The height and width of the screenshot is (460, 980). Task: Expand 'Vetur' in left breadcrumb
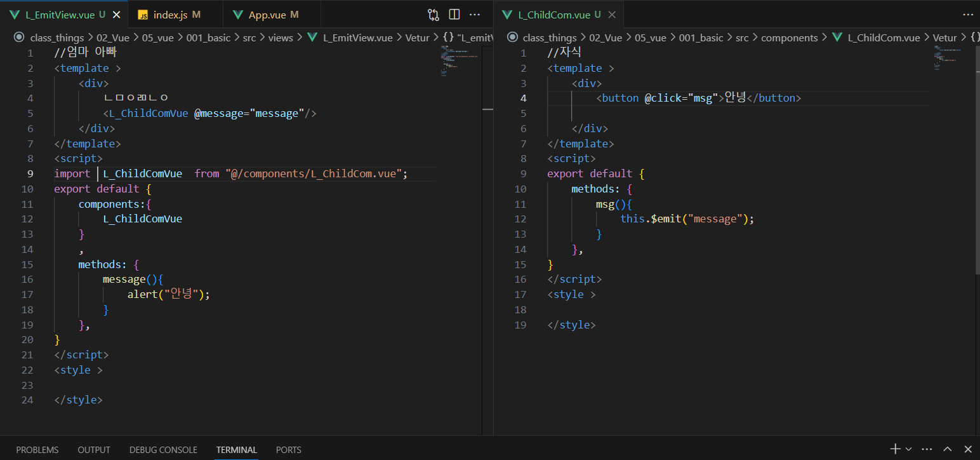[x=417, y=37]
